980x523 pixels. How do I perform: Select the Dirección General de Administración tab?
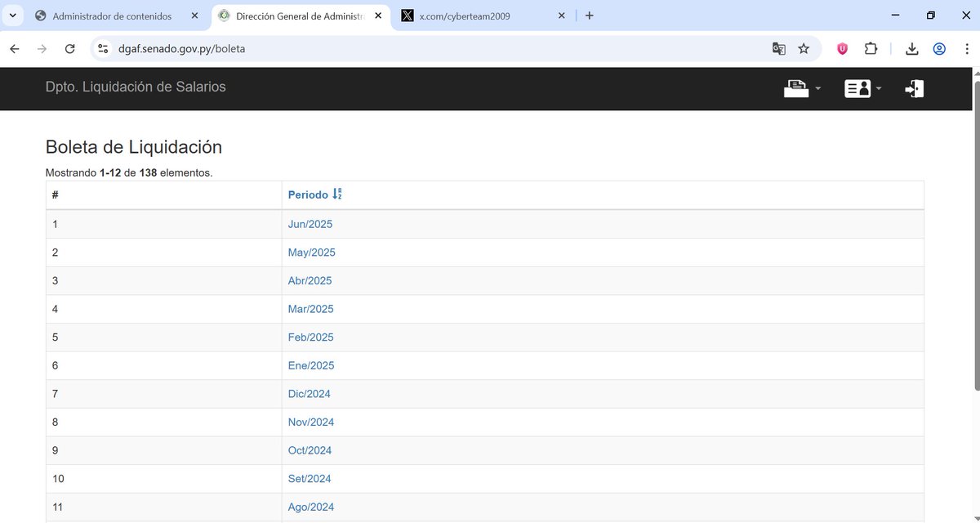[x=301, y=16]
